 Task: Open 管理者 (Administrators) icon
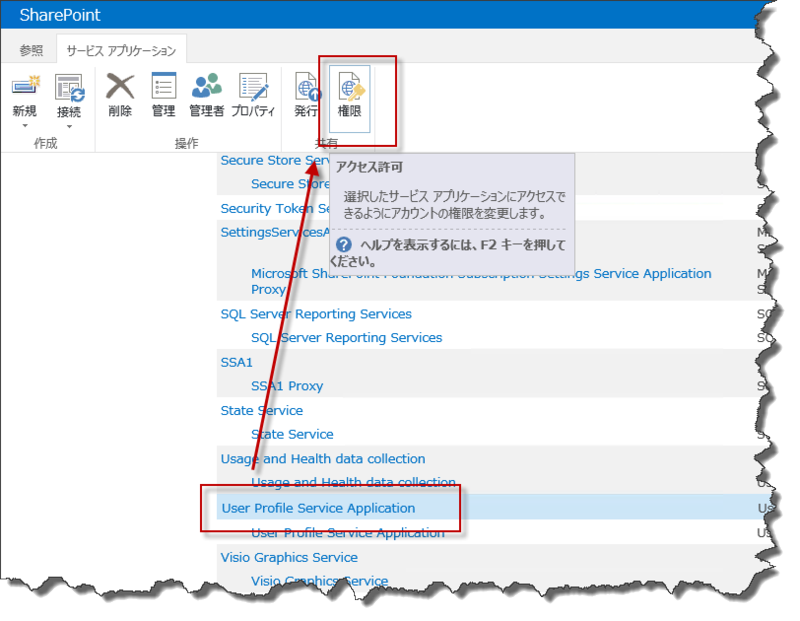click(207, 85)
